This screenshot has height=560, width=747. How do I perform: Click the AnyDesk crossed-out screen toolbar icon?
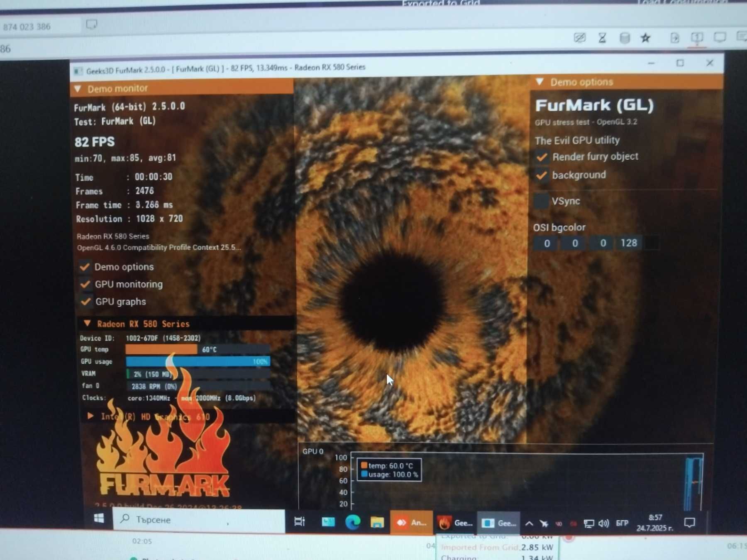coord(579,38)
